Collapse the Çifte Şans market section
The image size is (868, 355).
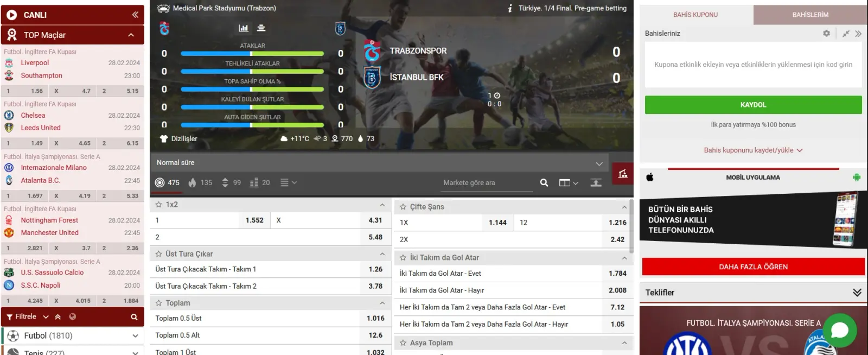point(624,207)
